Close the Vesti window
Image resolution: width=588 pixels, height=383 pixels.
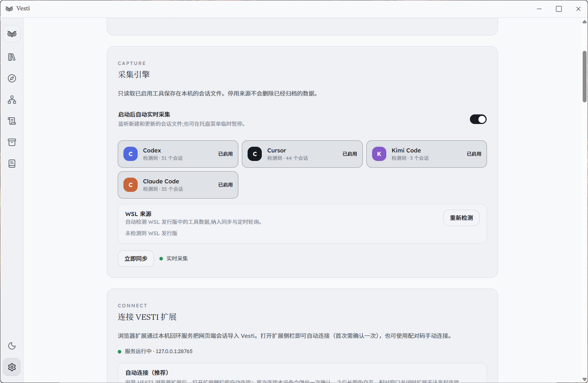[578, 9]
